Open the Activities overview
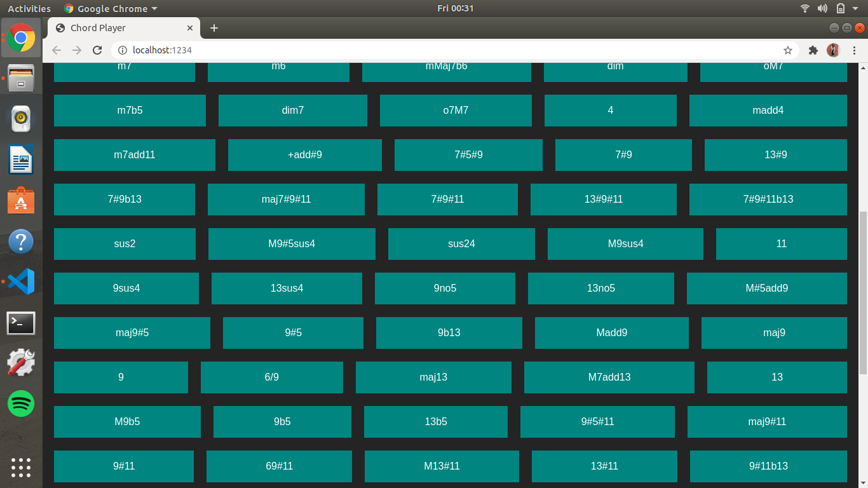The image size is (868, 488). pos(29,8)
